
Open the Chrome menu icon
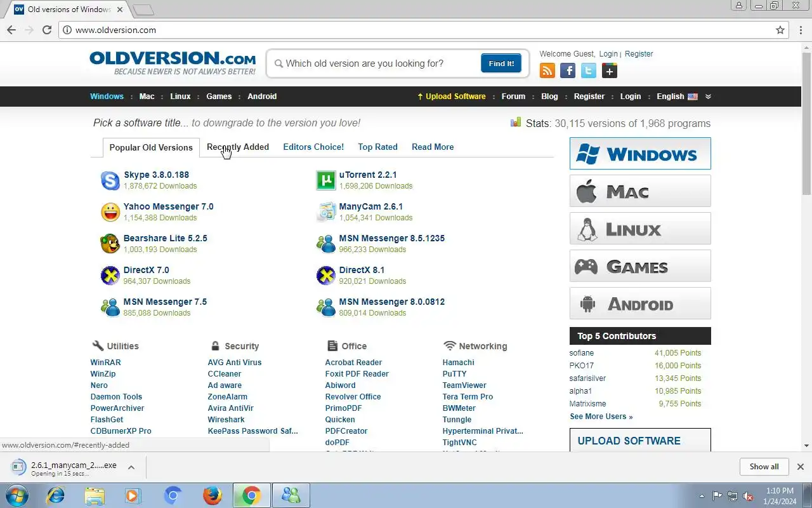pos(801,30)
